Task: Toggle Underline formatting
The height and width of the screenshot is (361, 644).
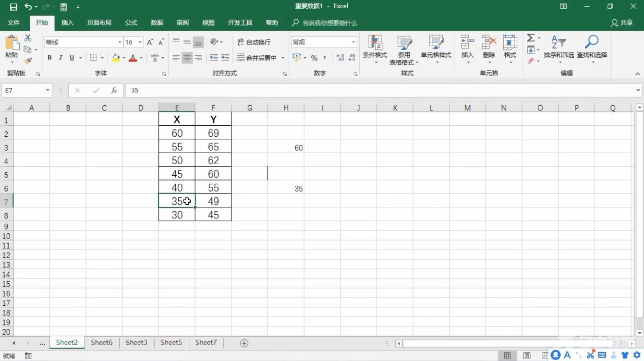Action: 72,58
